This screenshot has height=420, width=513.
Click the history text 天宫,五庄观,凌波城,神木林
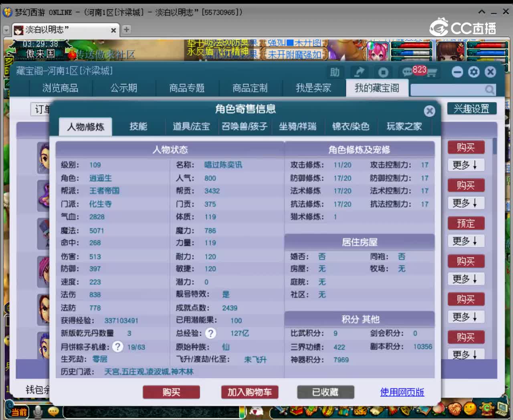[x=149, y=372]
